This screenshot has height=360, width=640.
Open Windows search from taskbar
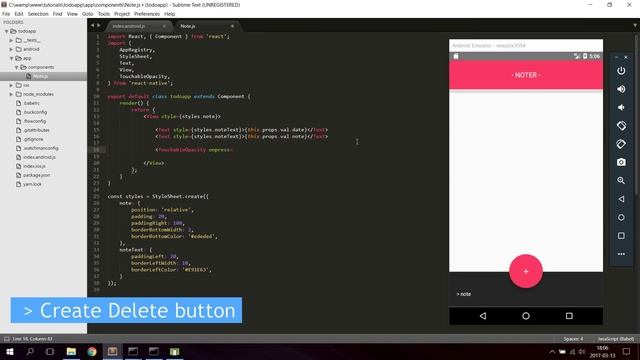[30, 351]
